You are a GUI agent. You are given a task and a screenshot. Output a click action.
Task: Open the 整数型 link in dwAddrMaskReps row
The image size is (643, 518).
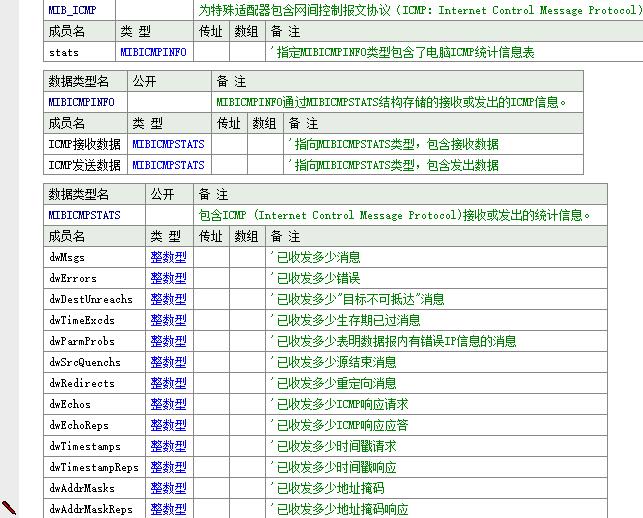click(169, 509)
